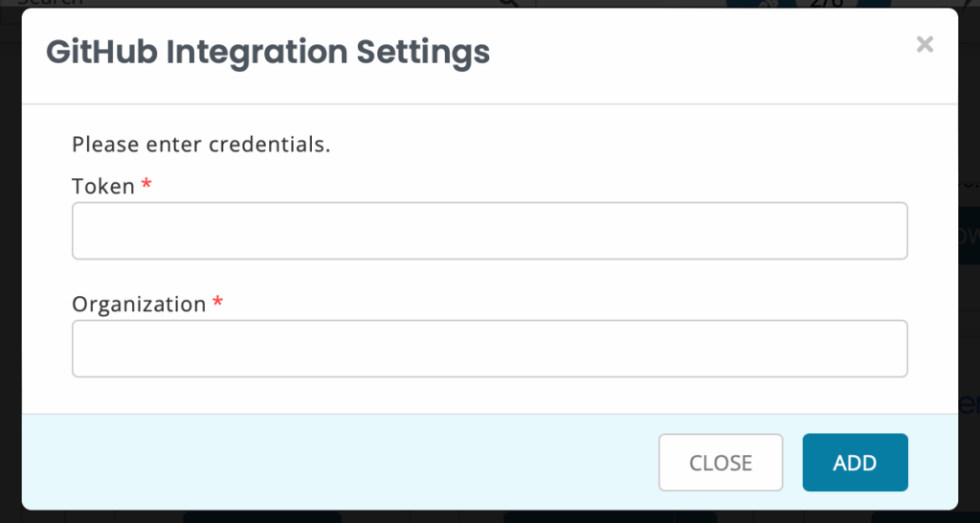Place cursor in the empty box under Token
This screenshot has width=980, height=523.
pos(489,231)
